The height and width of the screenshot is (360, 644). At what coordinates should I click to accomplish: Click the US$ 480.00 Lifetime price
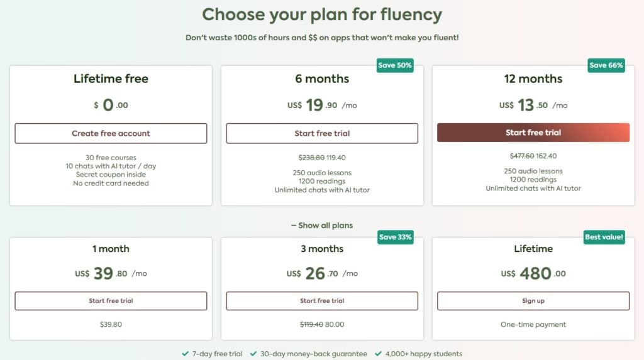(x=533, y=273)
